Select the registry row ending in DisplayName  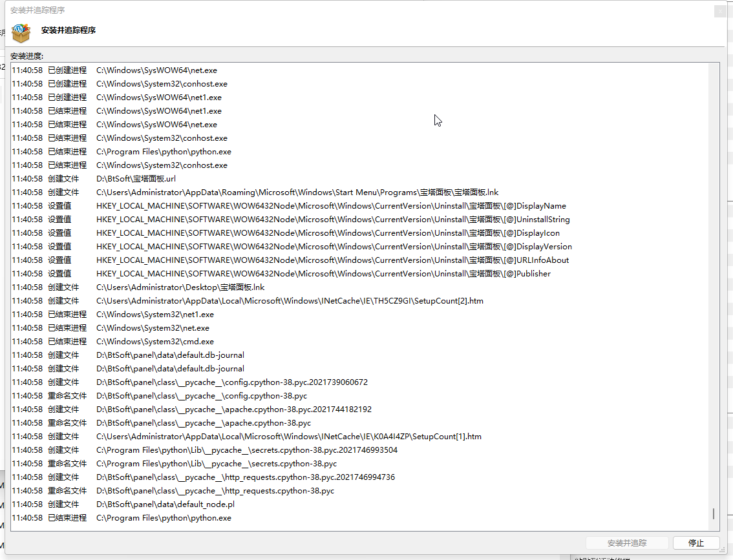[359, 206]
